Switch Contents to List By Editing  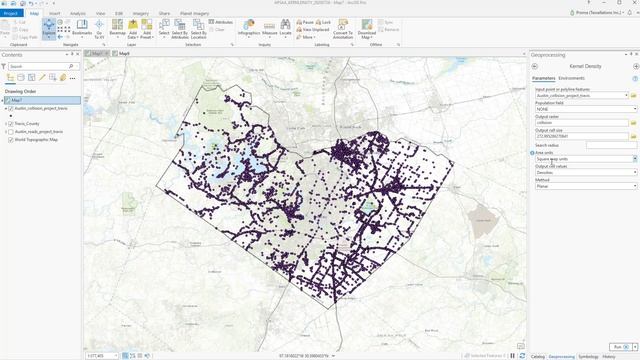point(42,78)
